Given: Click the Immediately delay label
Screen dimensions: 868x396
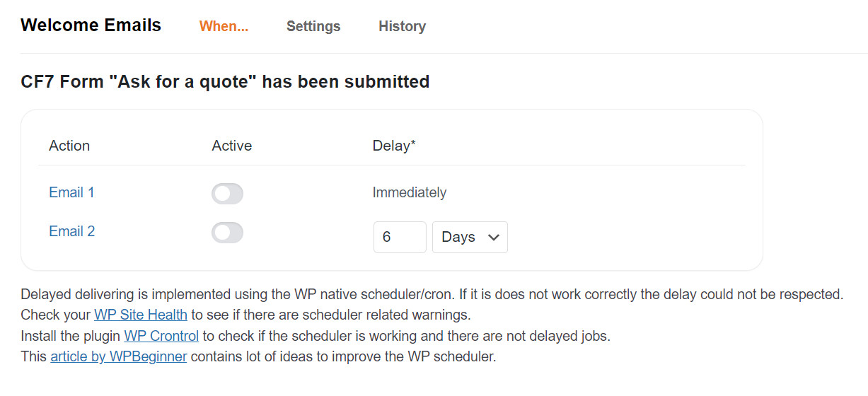Looking at the screenshot, I should 410,192.
